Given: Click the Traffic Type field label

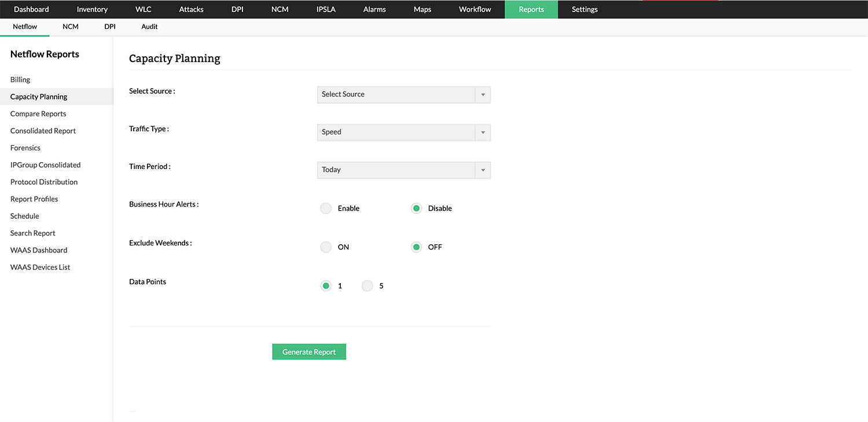Looking at the screenshot, I should [x=149, y=129].
